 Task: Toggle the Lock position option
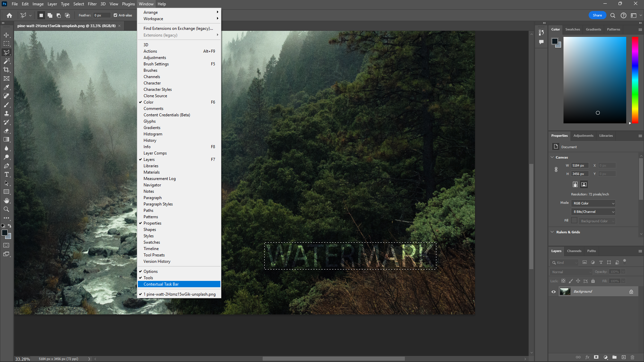click(x=578, y=281)
